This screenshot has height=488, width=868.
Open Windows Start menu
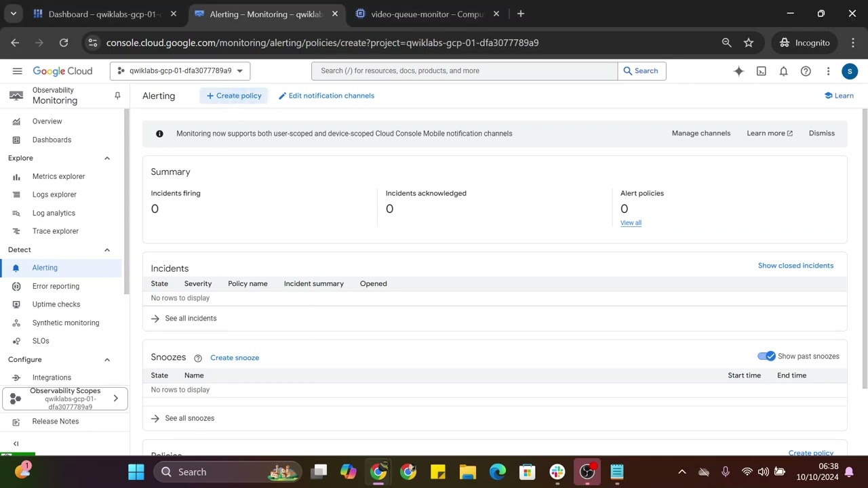(x=136, y=472)
